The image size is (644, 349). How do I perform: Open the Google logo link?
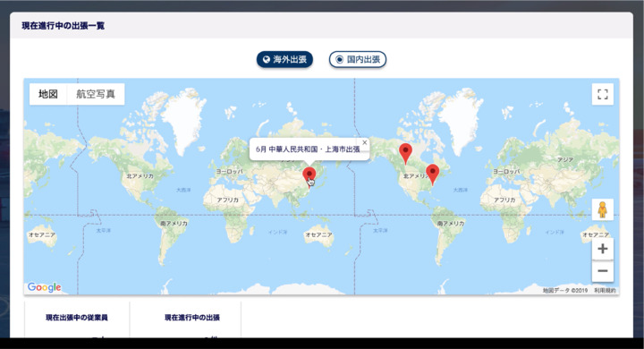point(45,287)
